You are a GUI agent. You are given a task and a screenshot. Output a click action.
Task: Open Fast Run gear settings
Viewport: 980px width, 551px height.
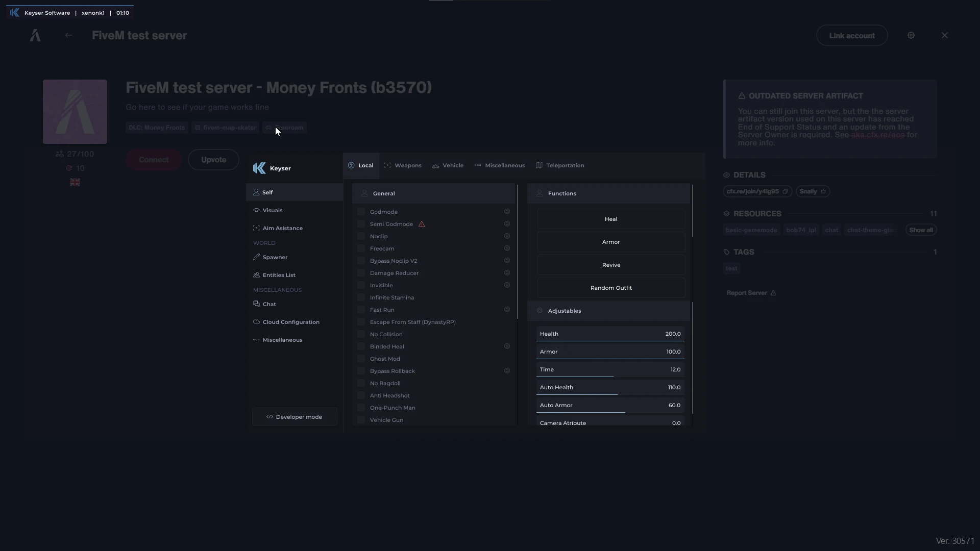507,310
